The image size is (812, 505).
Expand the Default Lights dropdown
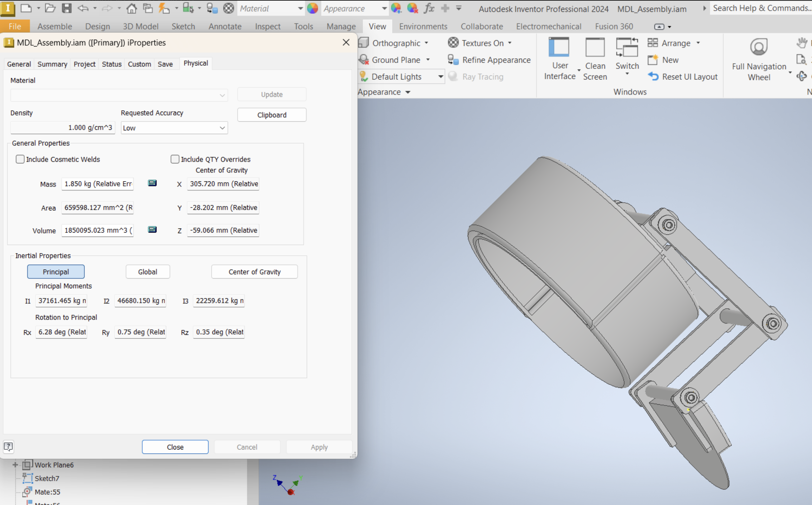(441, 77)
